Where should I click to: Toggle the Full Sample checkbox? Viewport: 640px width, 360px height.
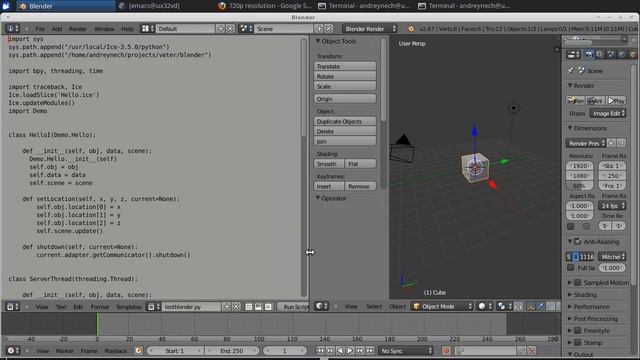(571, 268)
